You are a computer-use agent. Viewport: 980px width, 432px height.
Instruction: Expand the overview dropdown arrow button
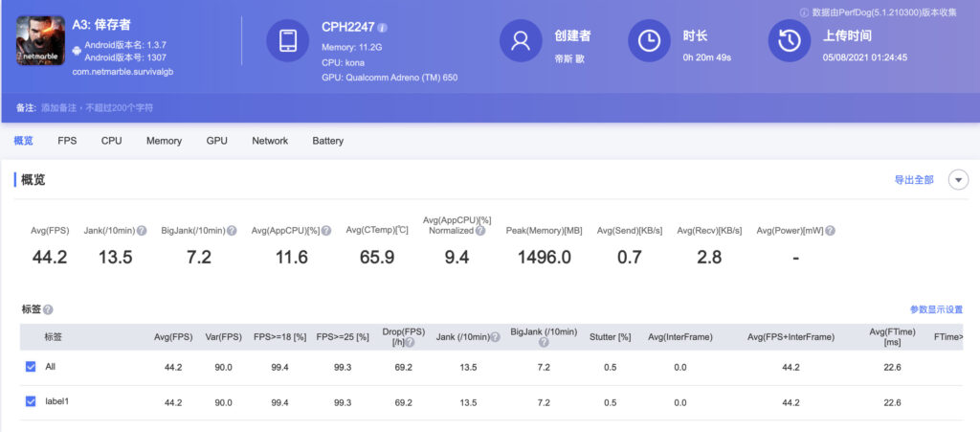(x=958, y=180)
